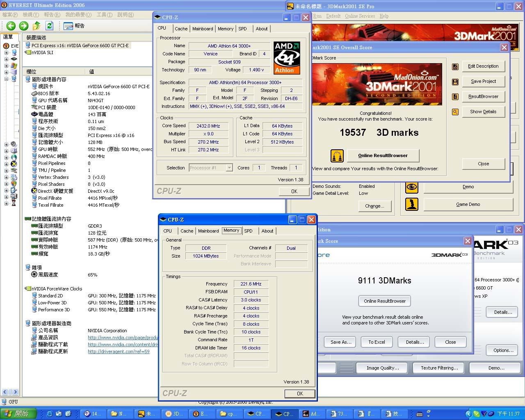Click Change... game detail button
The height and width of the screenshot is (420, 525).
[374, 206]
